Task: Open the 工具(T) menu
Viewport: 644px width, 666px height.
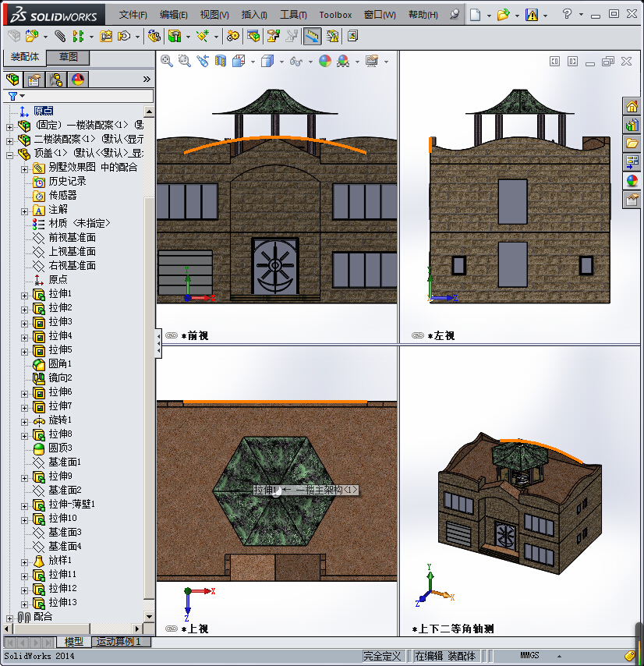Action: [x=293, y=15]
